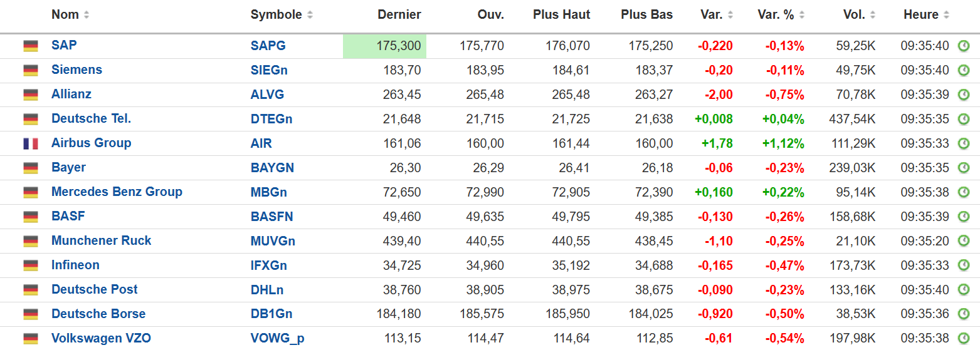
Task: Click the clock icon in the SAP row
Action: click(x=964, y=46)
